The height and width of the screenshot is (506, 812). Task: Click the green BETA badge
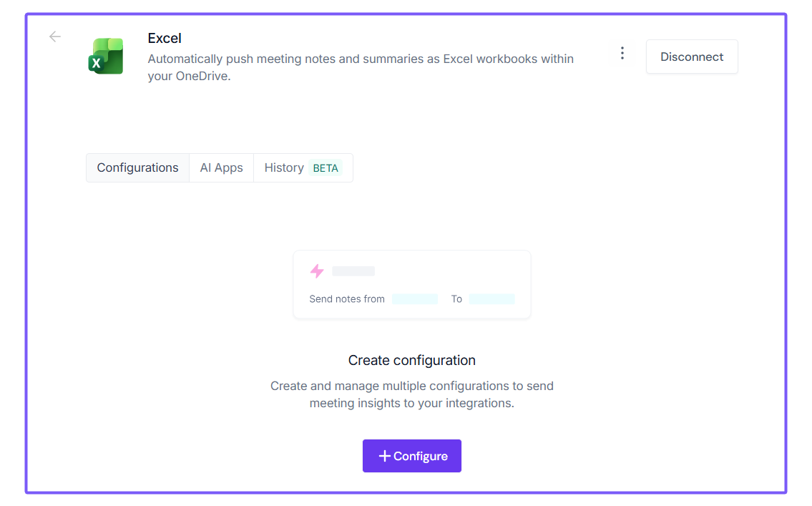tap(326, 168)
